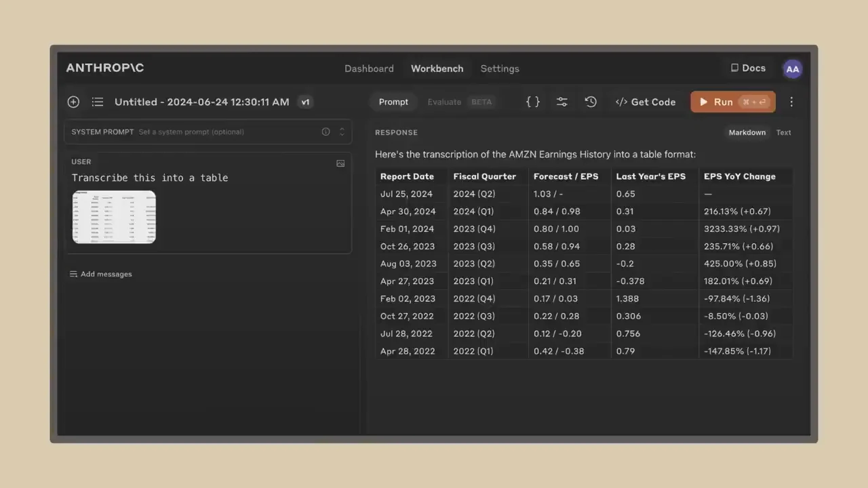The width and height of the screenshot is (868, 488).
Task: Open the attached earnings table thumbnail
Action: (114, 217)
